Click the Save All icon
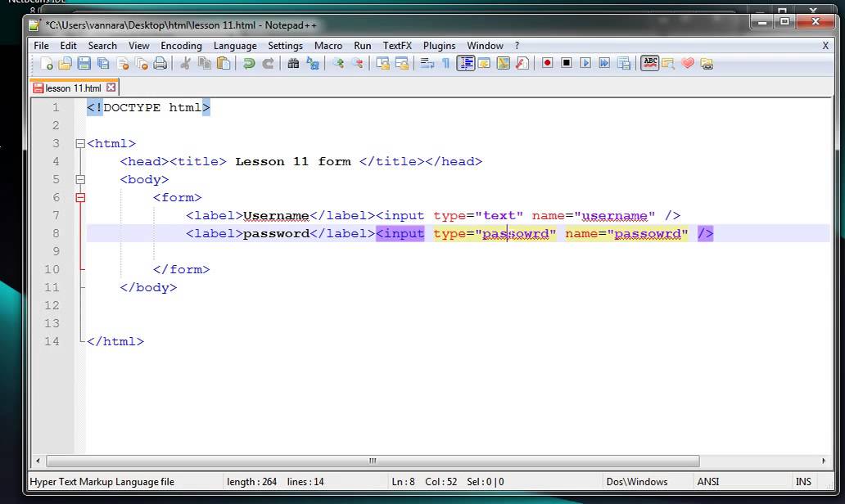 [x=103, y=64]
